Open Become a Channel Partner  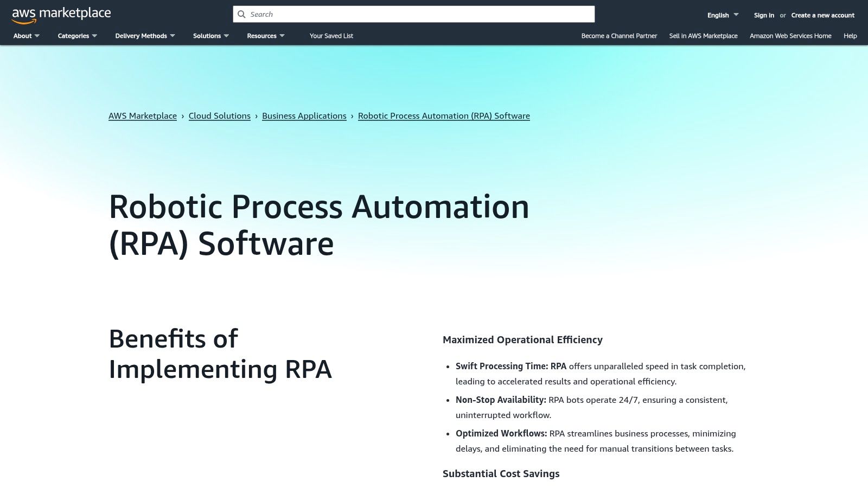tap(619, 36)
